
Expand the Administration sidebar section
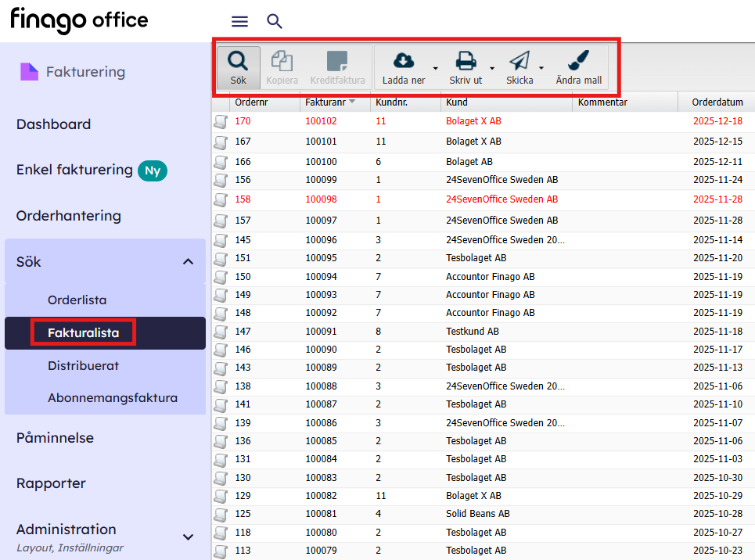click(x=188, y=537)
